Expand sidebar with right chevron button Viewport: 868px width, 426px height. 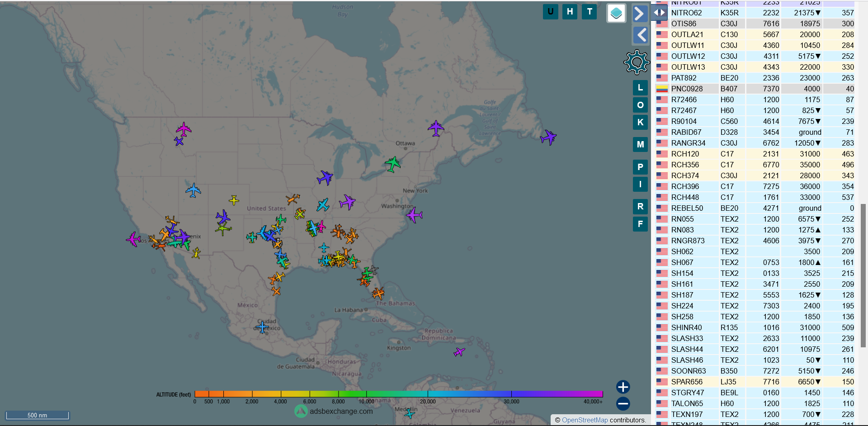[x=640, y=14]
